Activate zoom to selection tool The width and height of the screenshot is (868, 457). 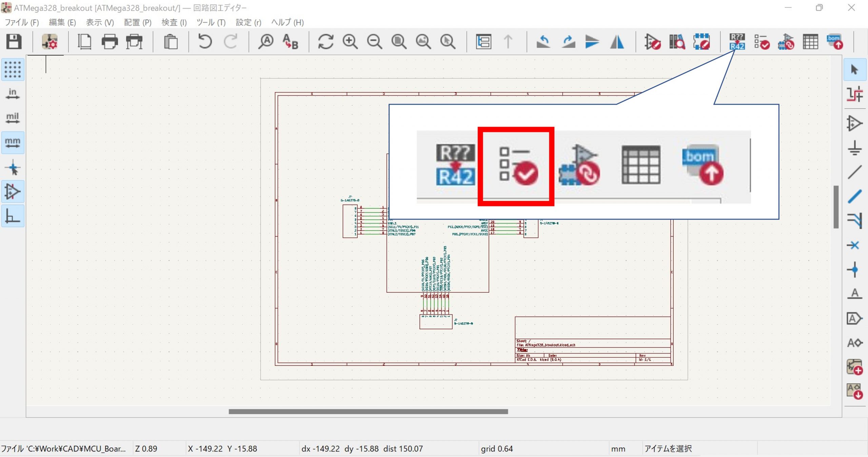click(448, 42)
